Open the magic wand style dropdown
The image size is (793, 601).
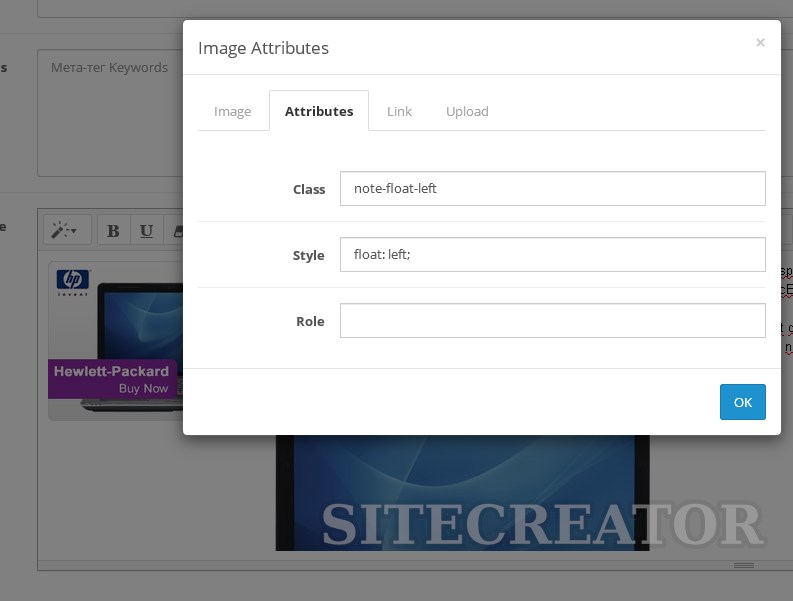68,230
